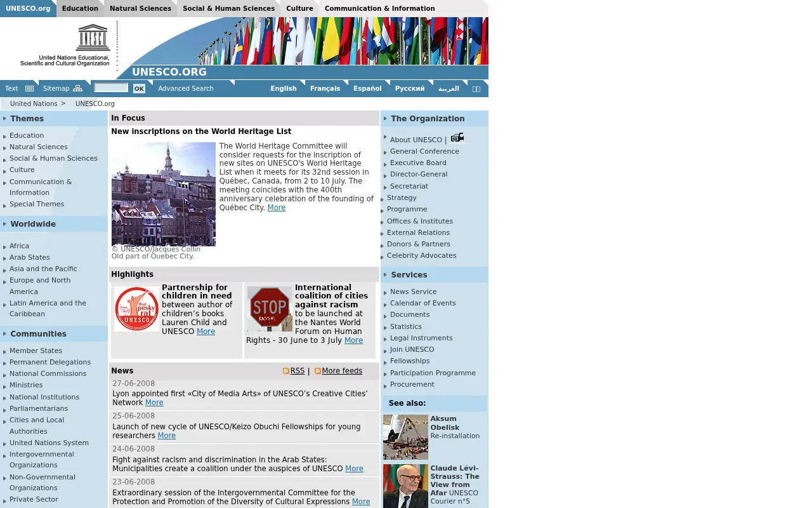812x508 pixels.
Task: Switch language to Español
Action: point(367,88)
